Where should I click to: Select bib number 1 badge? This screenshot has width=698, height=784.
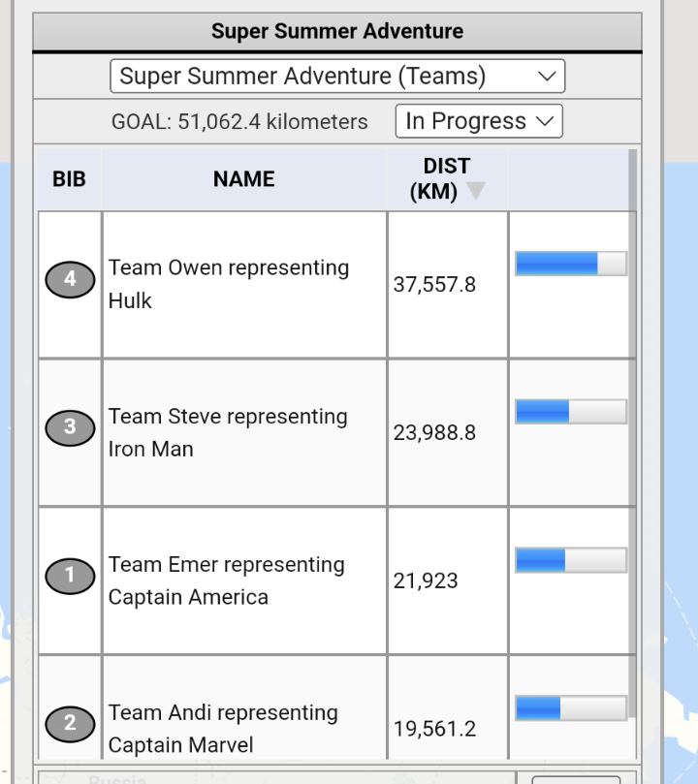70,576
